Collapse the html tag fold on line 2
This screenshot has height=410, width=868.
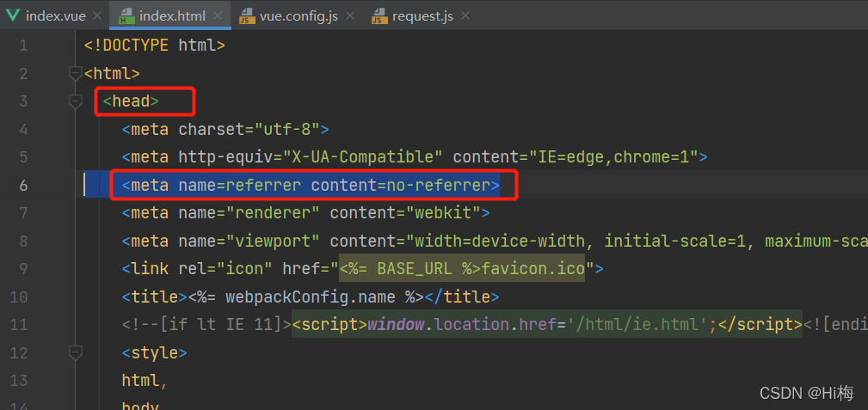coord(76,73)
